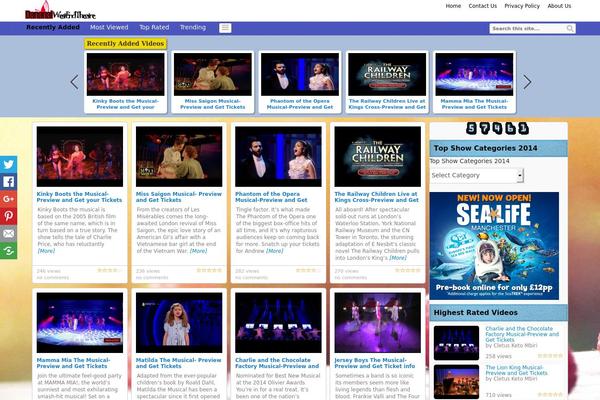Open Mamma Mia carousel thumbnail

(x=474, y=74)
